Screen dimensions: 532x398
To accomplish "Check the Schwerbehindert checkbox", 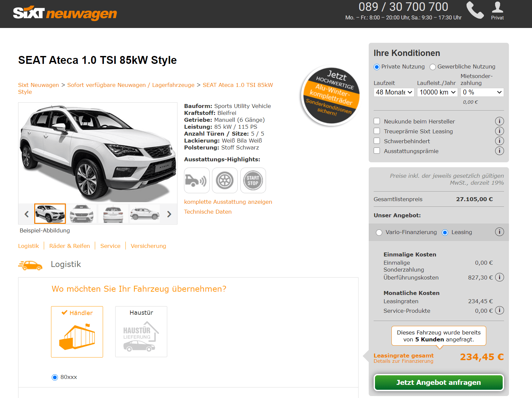I will pyautogui.click(x=377, y=141).
